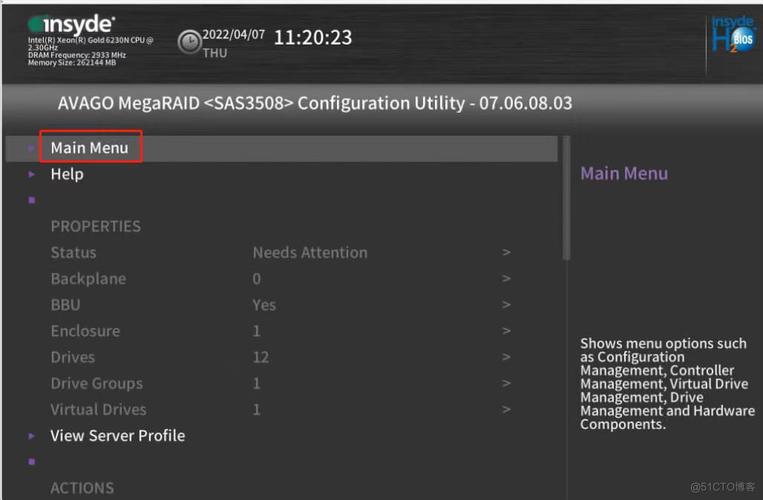
Task: Click the arrow beside View Server Profile
Action: coord(32,436)
